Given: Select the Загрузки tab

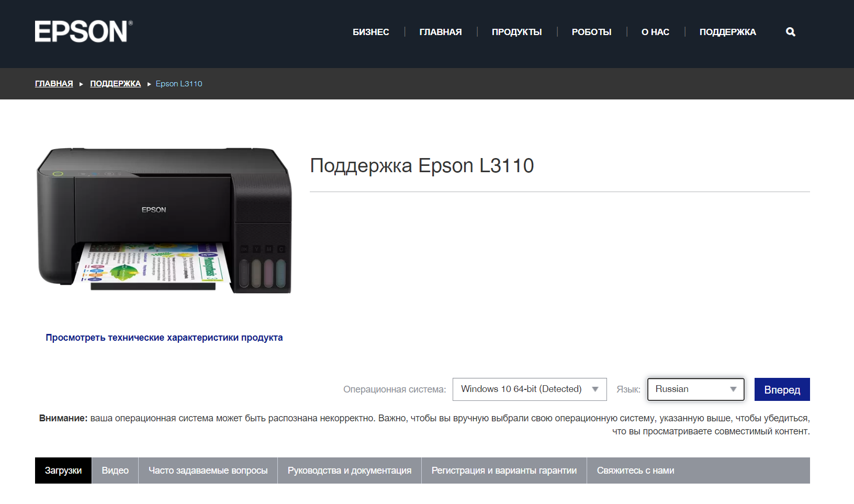Looking at the screenshot, I should [x=63, y=471].
